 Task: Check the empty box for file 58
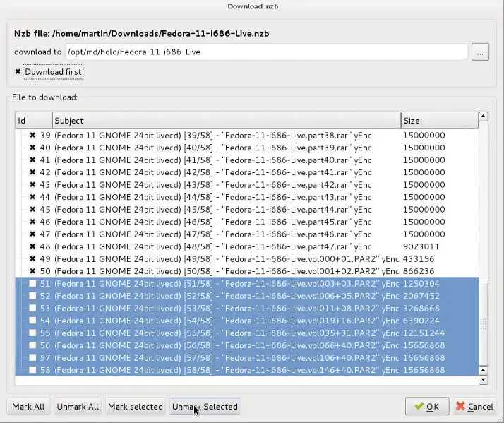32,370
